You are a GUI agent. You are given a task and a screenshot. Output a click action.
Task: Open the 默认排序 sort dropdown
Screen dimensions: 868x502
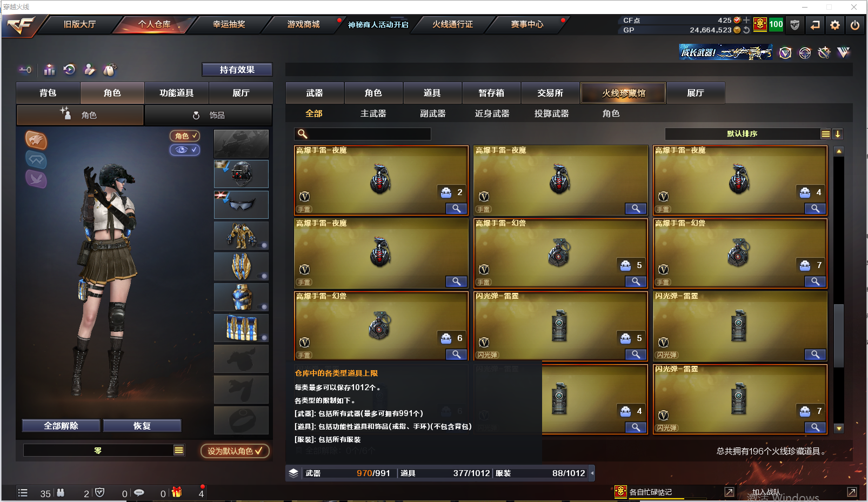coord(825,134)
